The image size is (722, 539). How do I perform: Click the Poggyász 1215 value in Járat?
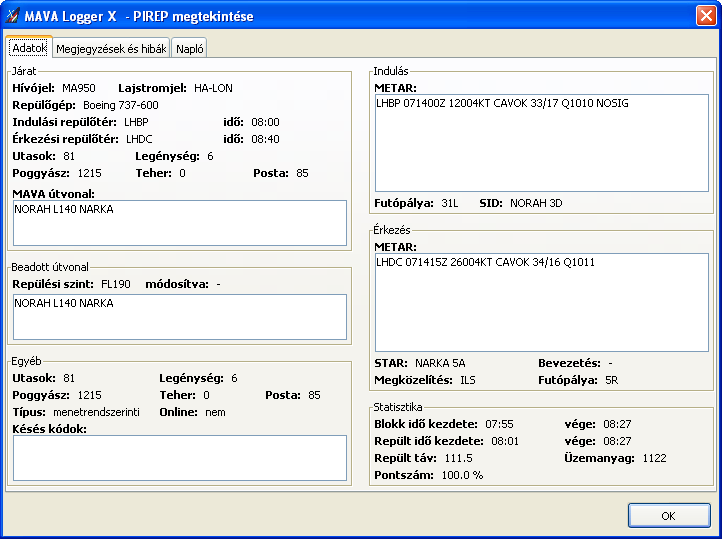(89, 173)
